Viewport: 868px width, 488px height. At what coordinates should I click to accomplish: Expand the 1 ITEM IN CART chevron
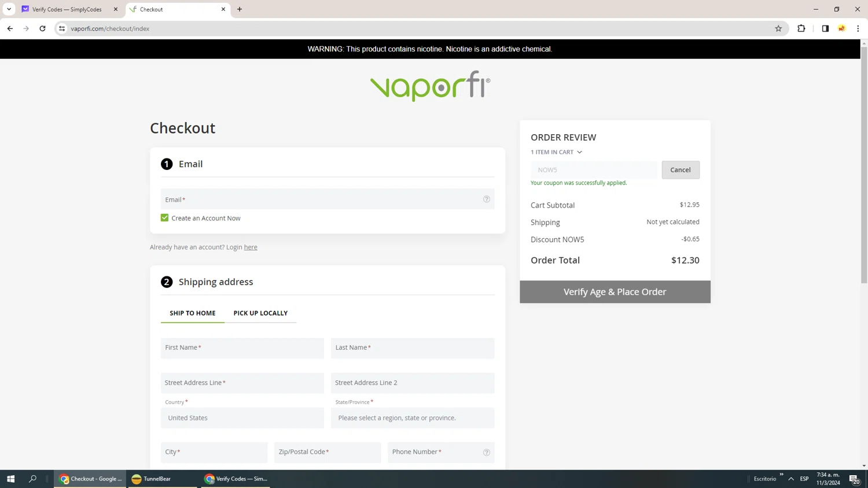(x=579, y=152)
